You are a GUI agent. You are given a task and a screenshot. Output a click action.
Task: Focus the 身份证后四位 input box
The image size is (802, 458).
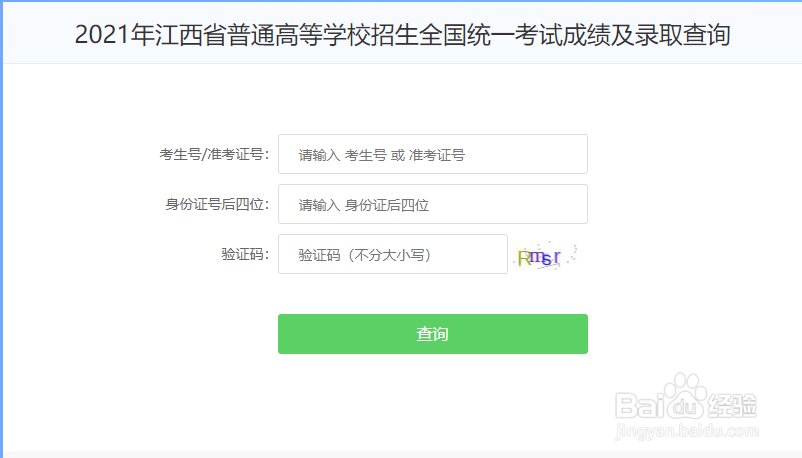[x=433, y=204]
